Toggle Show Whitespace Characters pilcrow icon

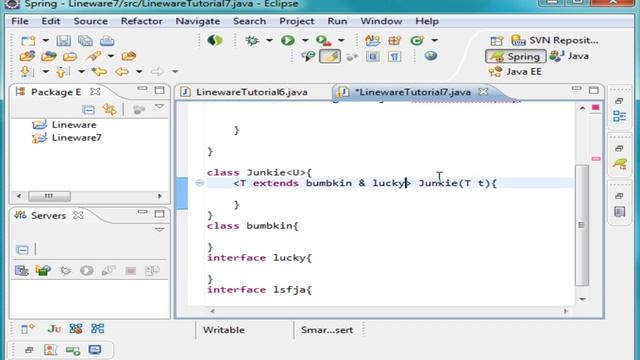pyautogui.click(x=394, y=56)
